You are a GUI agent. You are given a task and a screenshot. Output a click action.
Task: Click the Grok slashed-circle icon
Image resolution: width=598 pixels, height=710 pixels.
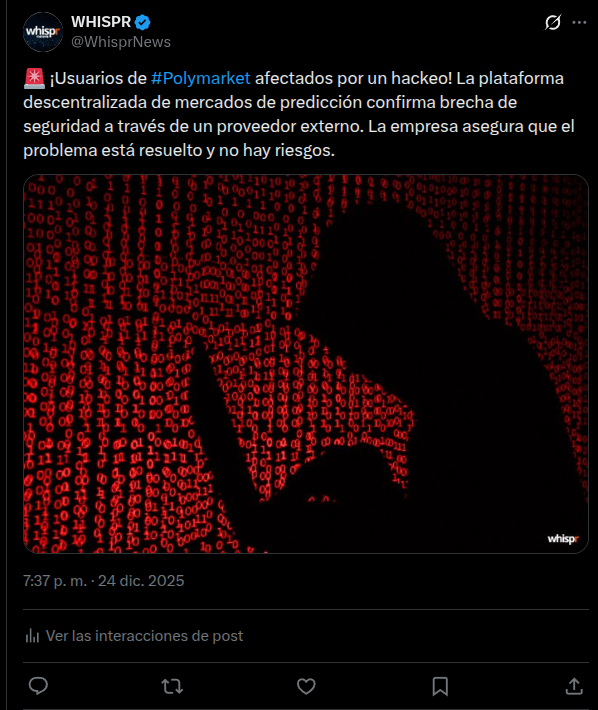point(553,22)
